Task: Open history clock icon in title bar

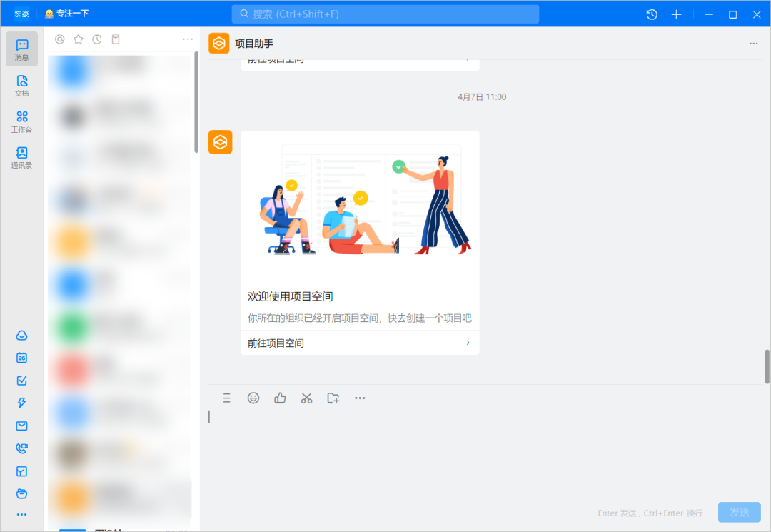Action: pos(652,14)
